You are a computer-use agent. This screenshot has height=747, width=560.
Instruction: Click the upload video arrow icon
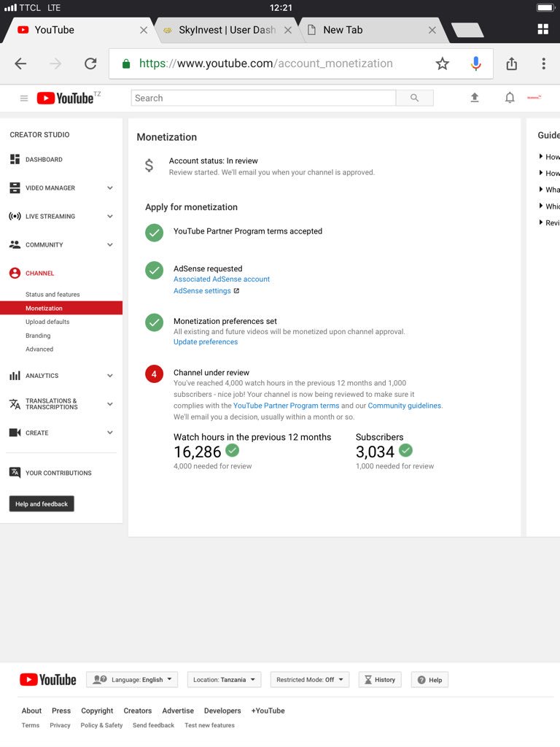tap(474, 98)
